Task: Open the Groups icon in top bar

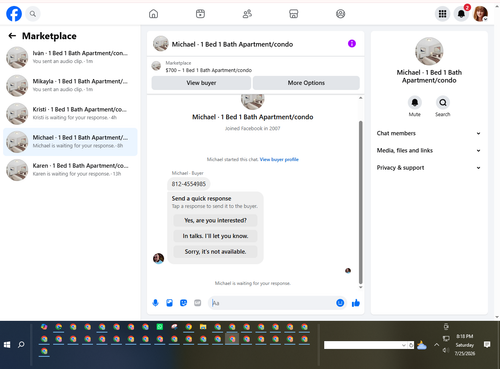Action: [340, 14]
